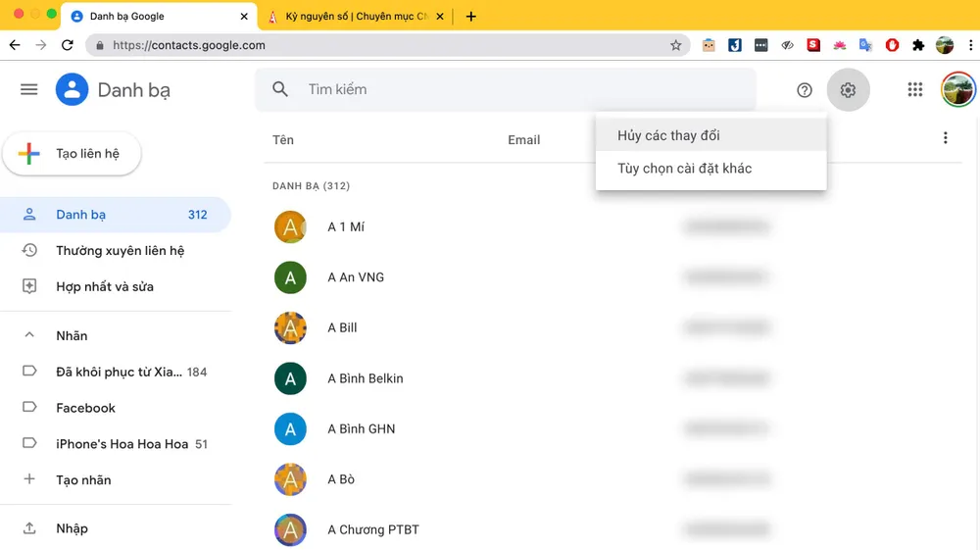Image resolution: width=980 pixels, height=550 pixels.
Task: Close the Kỷ nguyên số tab
Action: (440, 17)
